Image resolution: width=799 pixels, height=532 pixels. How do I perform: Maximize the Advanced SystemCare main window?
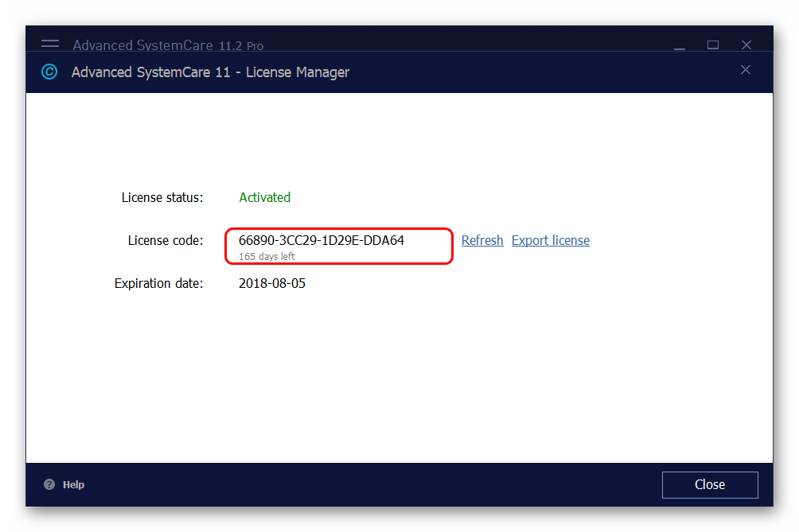click(713, 45)
